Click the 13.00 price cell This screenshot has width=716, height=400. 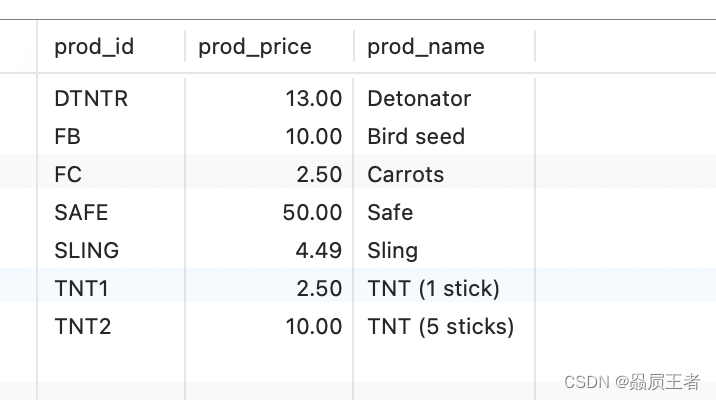pyautogui.click(x=313, y=99)
